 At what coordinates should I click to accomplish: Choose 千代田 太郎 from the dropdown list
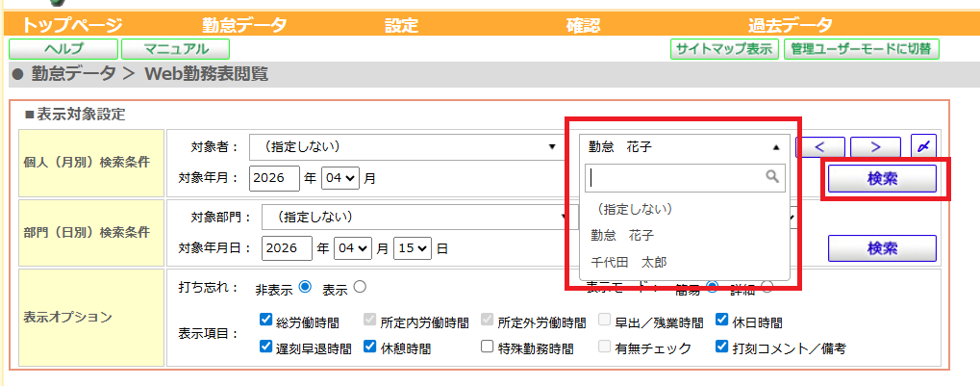click(628, 262)
